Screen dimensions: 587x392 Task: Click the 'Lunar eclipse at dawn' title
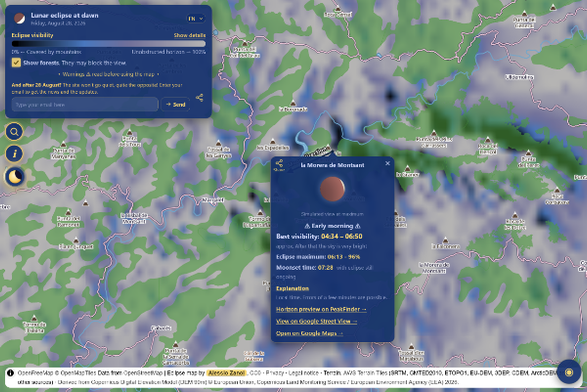pos(64,15)
